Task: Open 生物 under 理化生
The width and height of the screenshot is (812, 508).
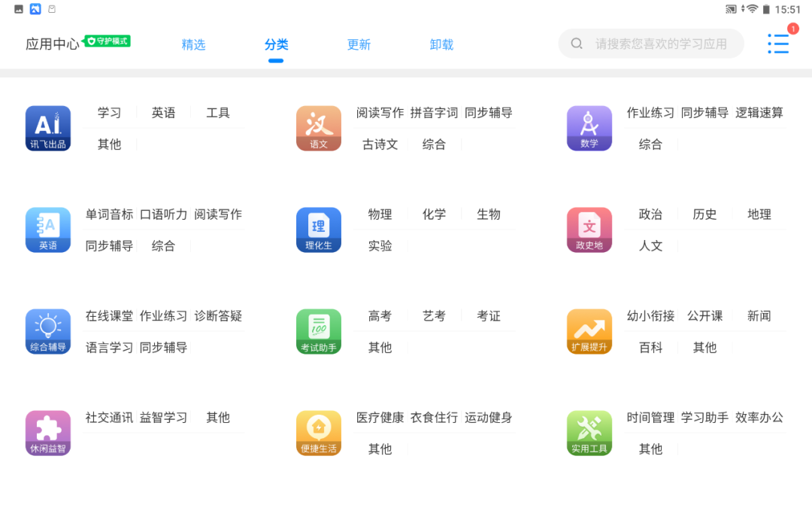Action: coord(489,214)
